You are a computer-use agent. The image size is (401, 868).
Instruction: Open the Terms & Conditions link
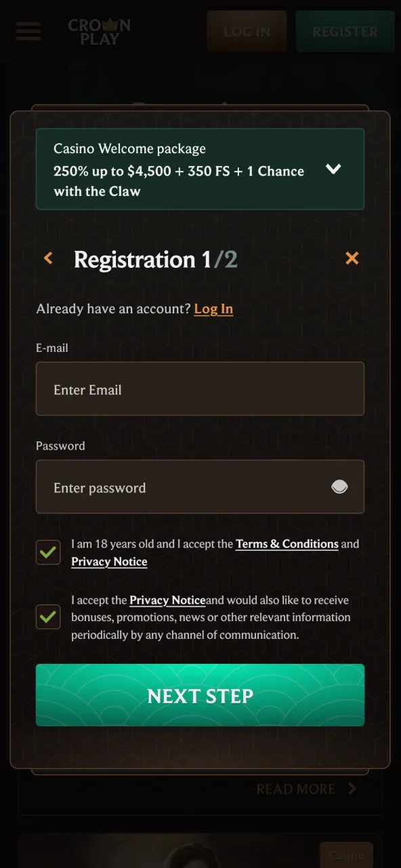pos(287,544)
